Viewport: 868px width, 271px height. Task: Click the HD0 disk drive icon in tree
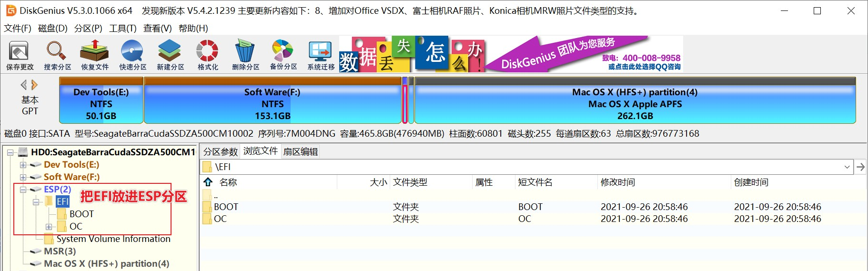coord(23,152)
